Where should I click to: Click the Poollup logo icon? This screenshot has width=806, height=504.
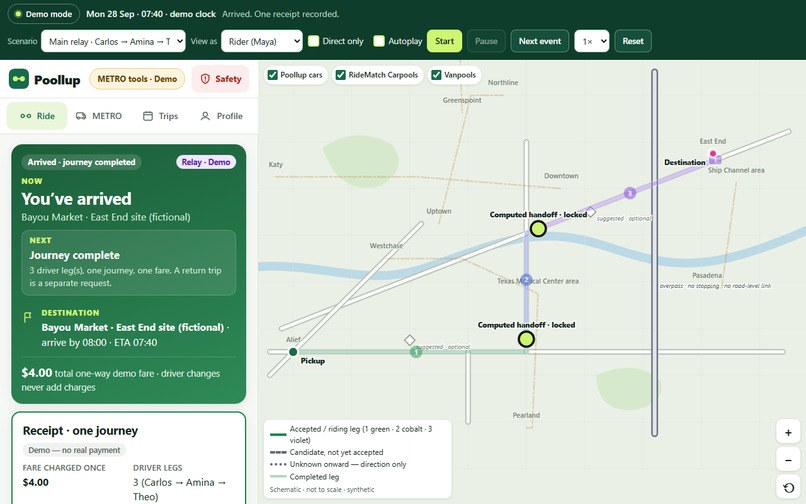(x=19, y=79)
